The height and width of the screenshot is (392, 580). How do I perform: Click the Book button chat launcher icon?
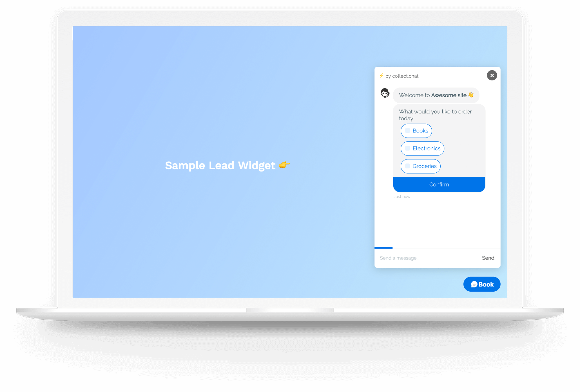click(x=474, y=284)
